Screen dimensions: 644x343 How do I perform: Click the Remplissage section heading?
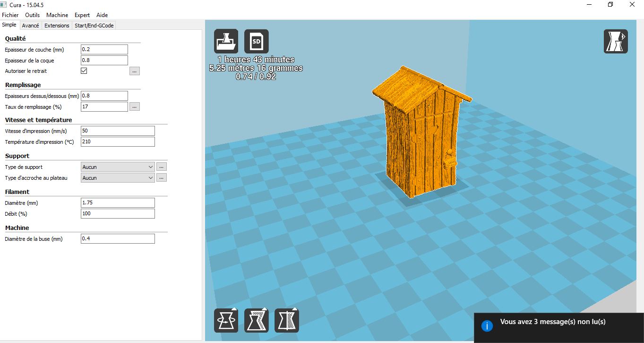pyautogui.click(x=23, y=85)
